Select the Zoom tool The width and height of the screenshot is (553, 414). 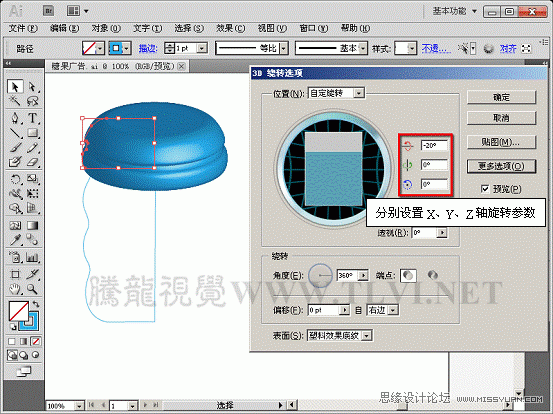click(32, 289)
